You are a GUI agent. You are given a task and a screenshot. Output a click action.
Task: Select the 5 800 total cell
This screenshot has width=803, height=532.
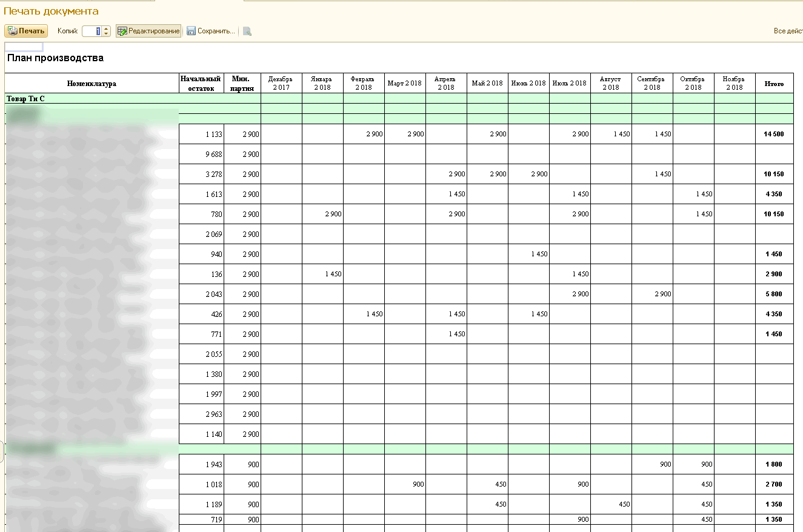point(774,294)
